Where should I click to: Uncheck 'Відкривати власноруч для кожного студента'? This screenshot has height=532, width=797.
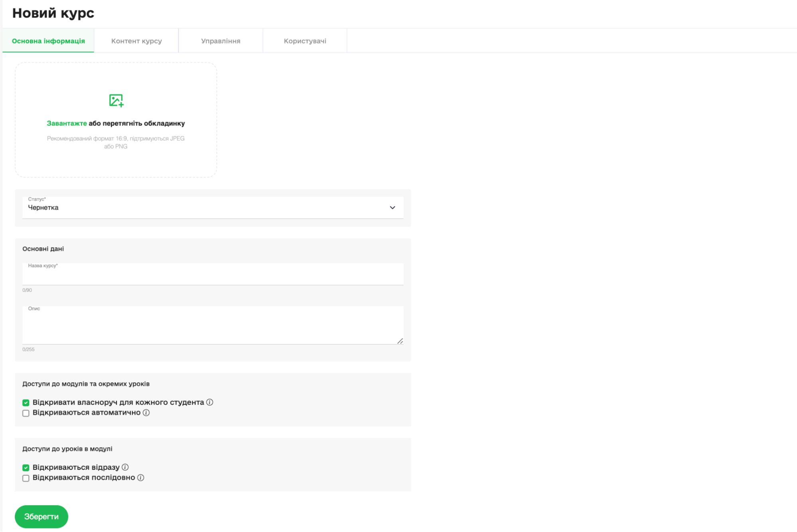tap(26, 402)
